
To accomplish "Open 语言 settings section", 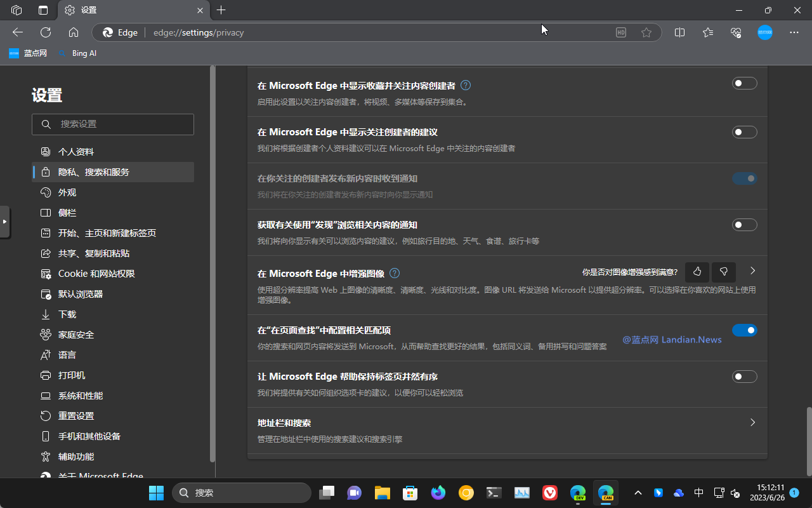I will coord(113,355).
